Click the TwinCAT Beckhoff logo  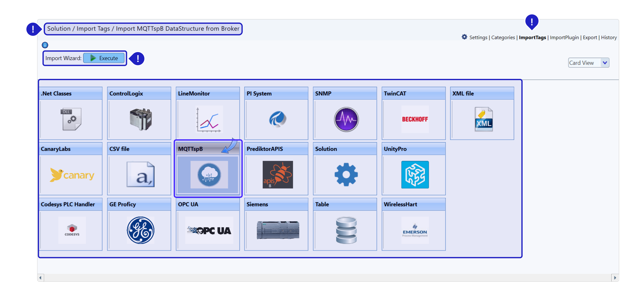[415, 119]
